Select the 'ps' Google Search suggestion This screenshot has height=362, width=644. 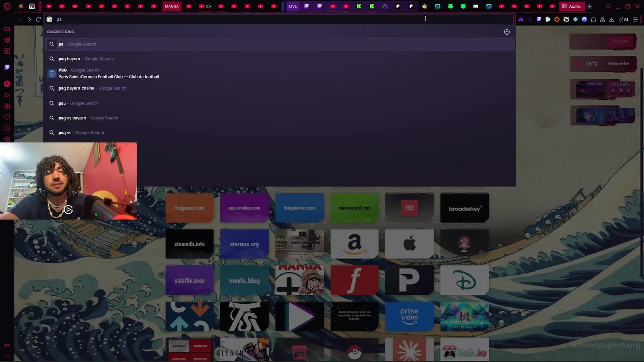pyautogui.click(x=279, y=44)
